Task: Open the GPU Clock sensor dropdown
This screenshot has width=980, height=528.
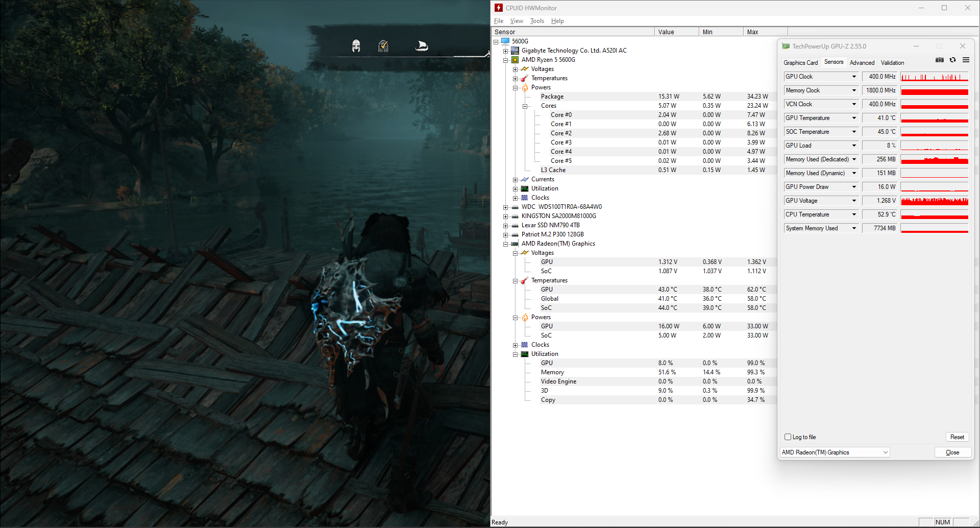Action: click(x=854, y=77)
